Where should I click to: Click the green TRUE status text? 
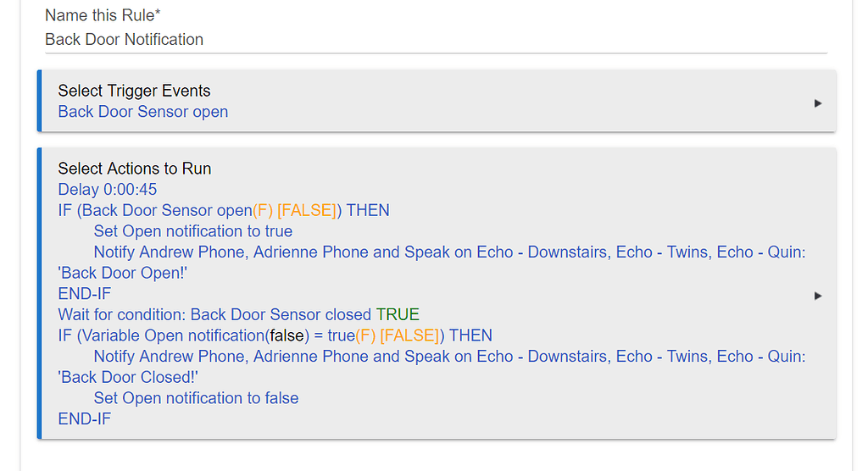tap(398, 314)
